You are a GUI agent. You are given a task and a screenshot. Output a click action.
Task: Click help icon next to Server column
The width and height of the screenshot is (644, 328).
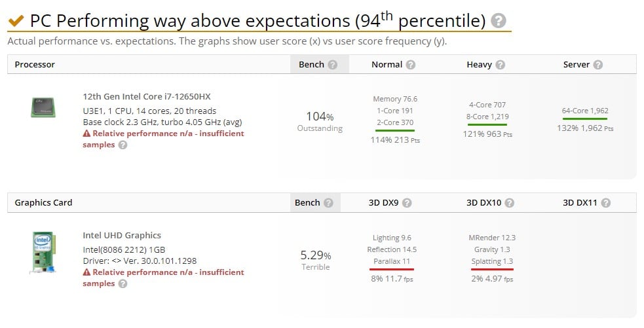coord(598,65)
